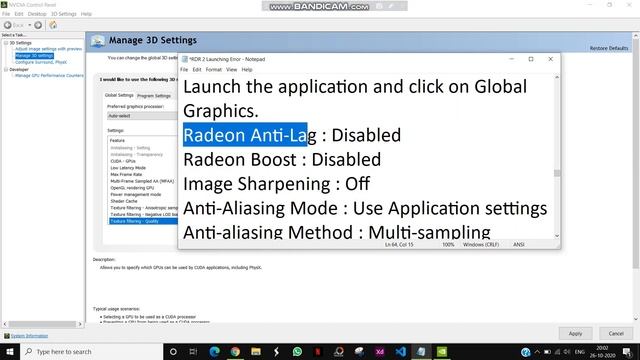Click the Apply button
The width and height of the screenshot is (640, 360).
(575, 333)
